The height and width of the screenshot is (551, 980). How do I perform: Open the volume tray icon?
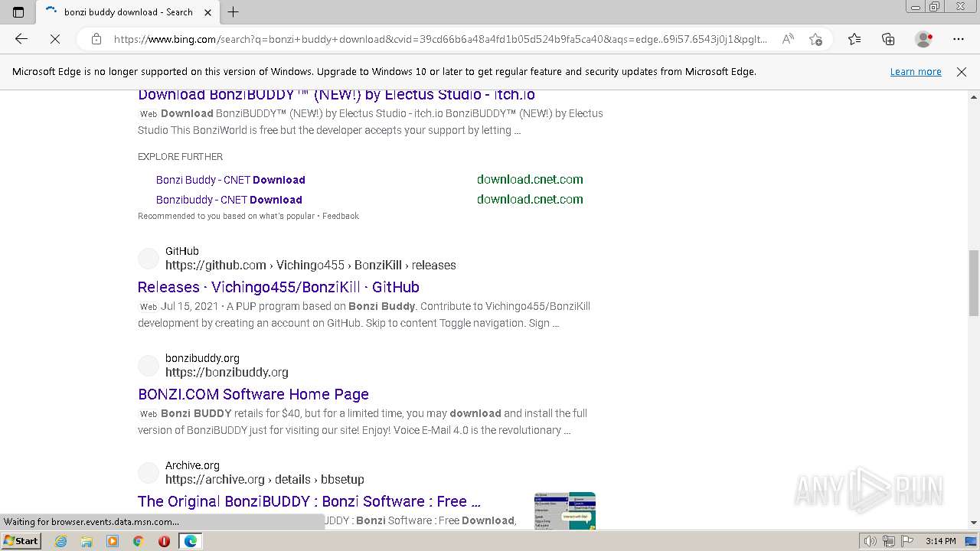871,541
